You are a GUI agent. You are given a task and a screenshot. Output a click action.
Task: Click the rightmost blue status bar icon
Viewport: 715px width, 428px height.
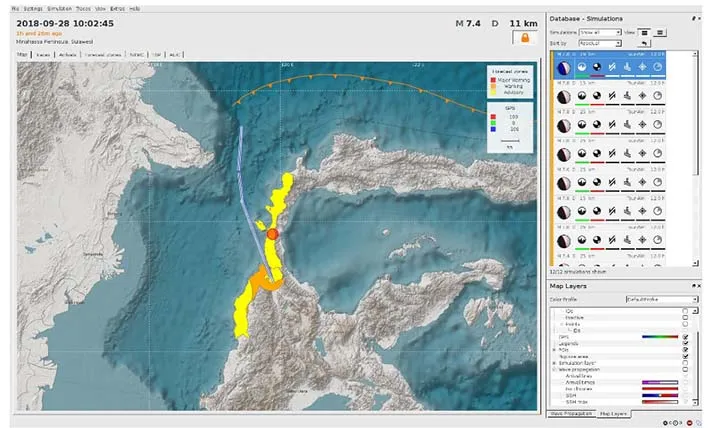click(699, 423)
